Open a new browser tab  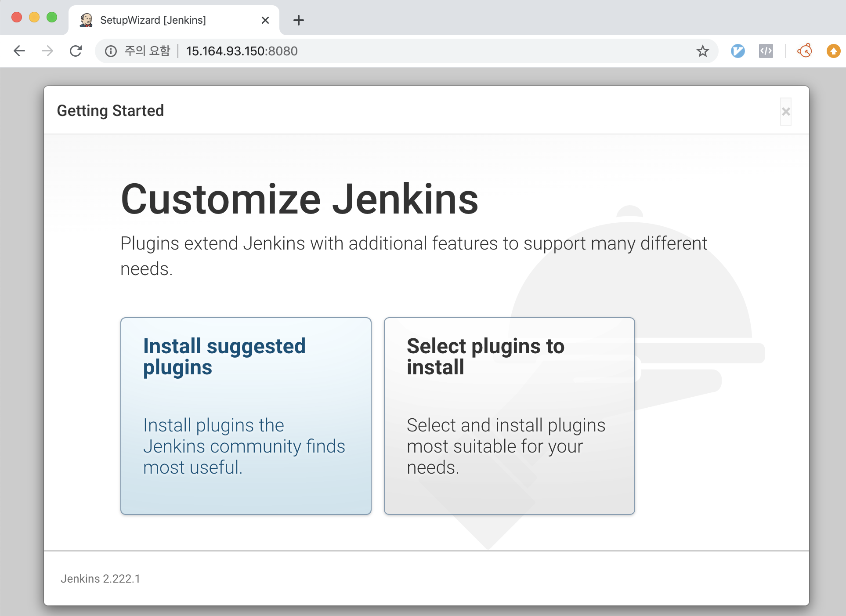pos(298,20)
